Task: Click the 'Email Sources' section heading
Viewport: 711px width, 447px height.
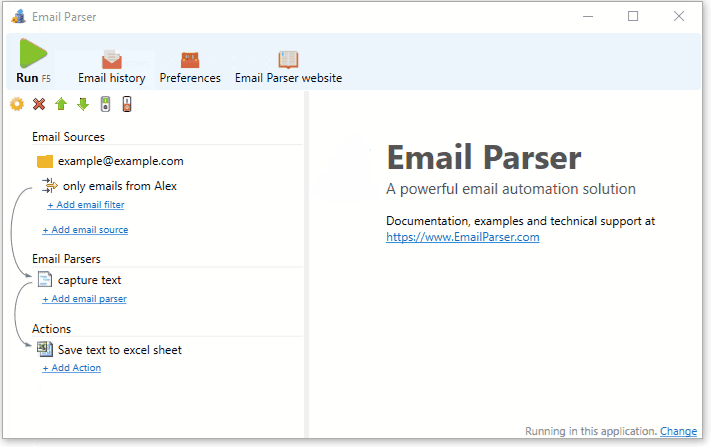Action: tap(68, 137)
